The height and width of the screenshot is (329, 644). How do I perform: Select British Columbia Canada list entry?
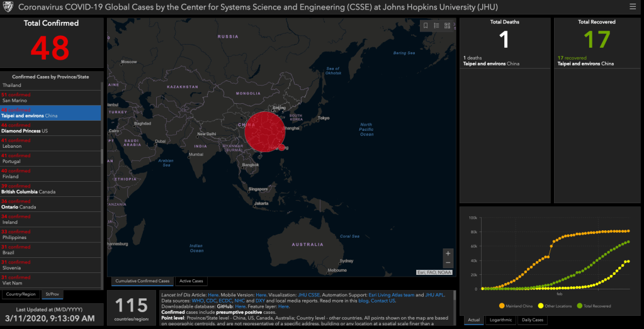point(50,189)
